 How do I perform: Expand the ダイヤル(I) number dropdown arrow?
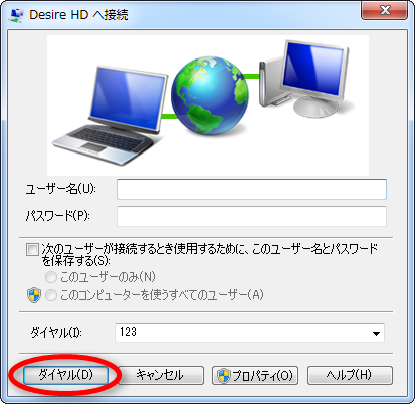(376, 333)
